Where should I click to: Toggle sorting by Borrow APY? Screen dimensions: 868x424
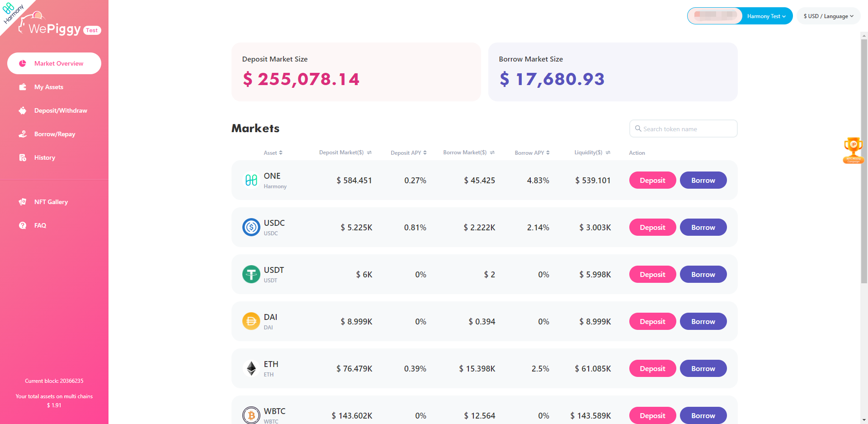click(x=532, y=153)
